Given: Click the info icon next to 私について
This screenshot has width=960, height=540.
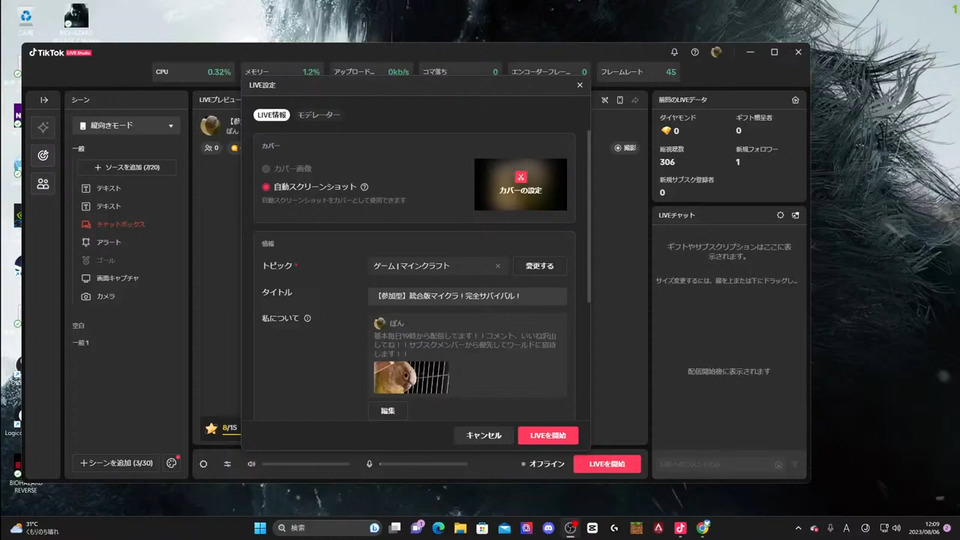Looking at the screenshot, I should (307, 318).
